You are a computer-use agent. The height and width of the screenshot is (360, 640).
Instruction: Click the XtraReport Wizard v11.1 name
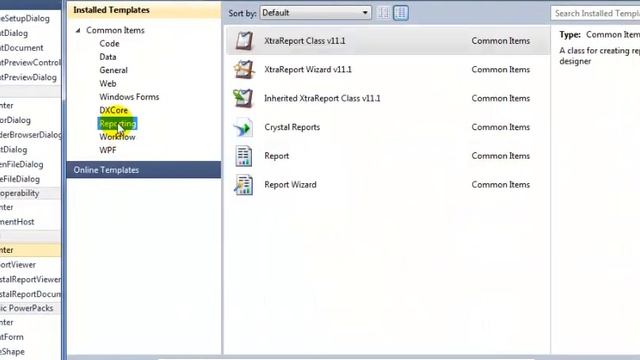tap(308, 69)
